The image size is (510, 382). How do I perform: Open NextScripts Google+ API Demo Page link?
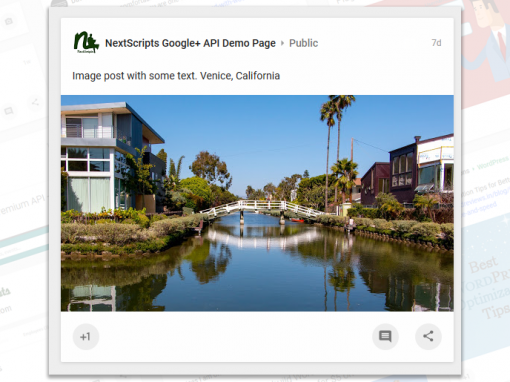pyautogui.click(x=190, y=43)
